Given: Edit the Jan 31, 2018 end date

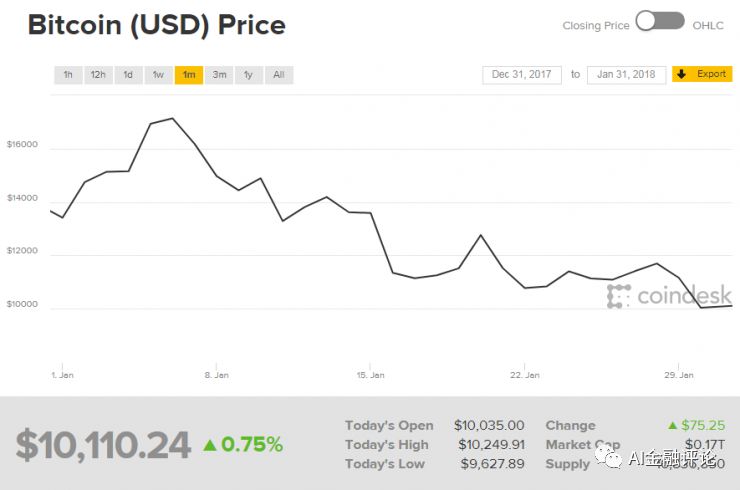Looking at the screenshot, I should [x=626, y=75].
